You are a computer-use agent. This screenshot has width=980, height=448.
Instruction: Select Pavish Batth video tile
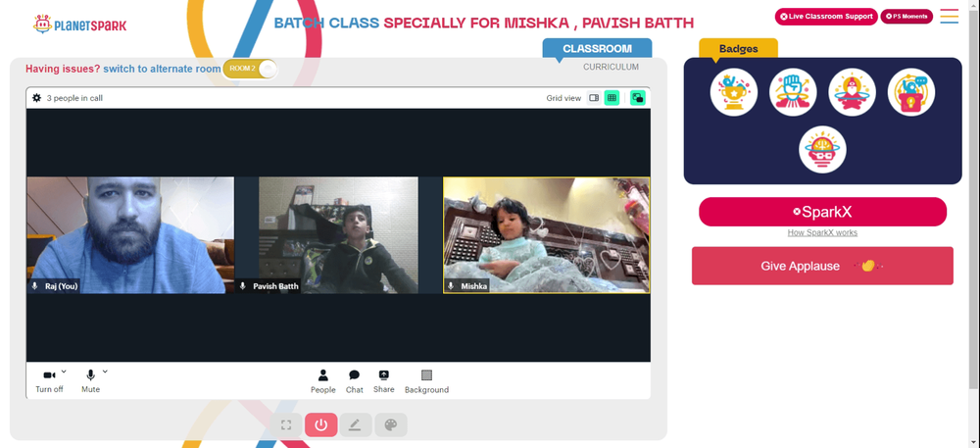point(338,235)
